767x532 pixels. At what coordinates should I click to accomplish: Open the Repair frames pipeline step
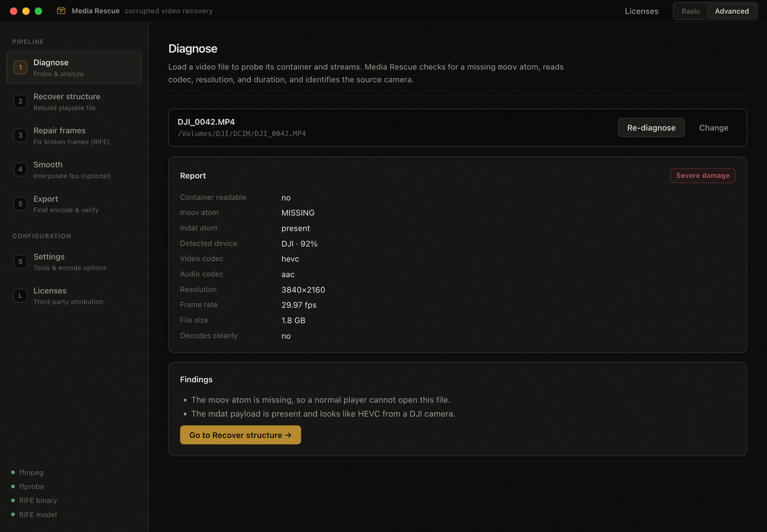(74, 135)
